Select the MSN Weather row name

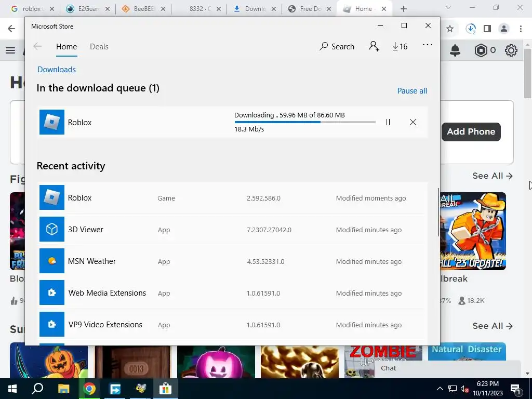coord(92,261)
